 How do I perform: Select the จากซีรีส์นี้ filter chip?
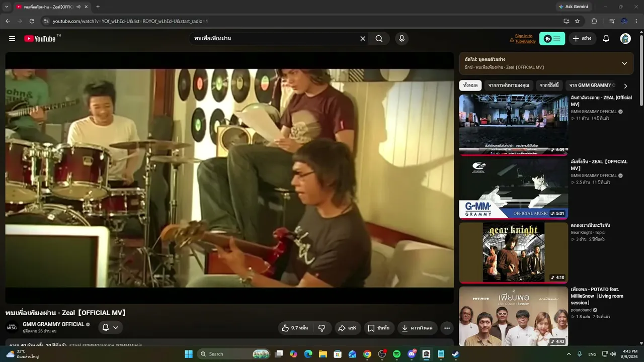pyautogui.click(x=549, y=85)
